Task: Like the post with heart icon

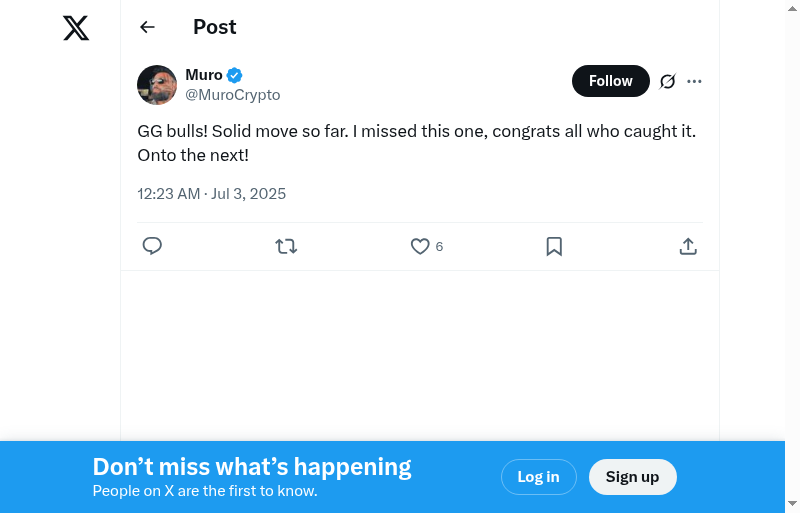Action: click(420, 246)
